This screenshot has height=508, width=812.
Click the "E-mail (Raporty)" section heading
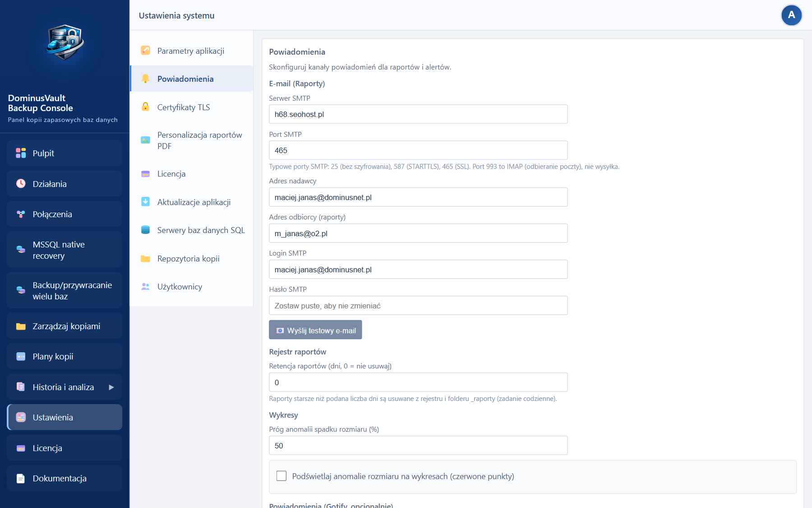click(x=297, y=84)
